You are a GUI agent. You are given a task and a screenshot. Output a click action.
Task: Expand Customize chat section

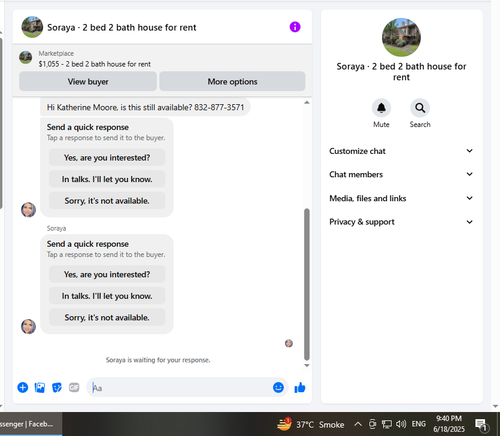(401, 151)
